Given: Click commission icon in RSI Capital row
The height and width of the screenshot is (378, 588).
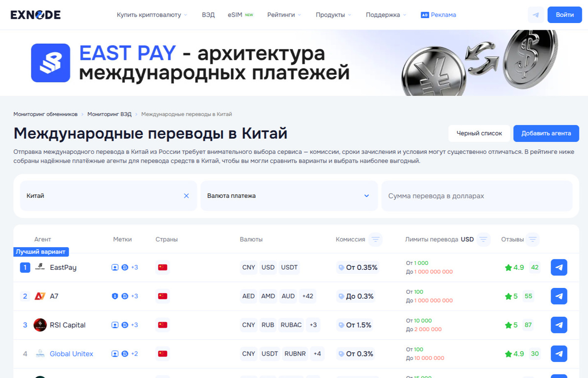Looking at the screenshot, I should click(341, 325).
